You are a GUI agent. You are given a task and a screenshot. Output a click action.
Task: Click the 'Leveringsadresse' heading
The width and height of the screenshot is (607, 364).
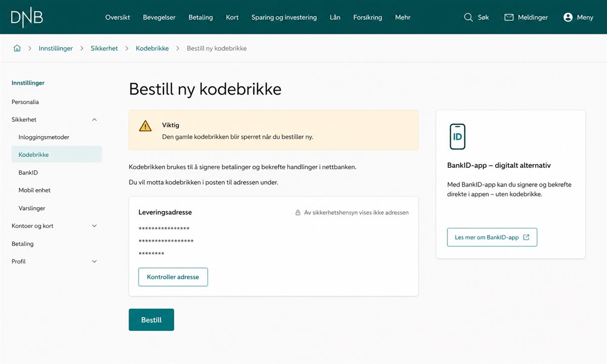165,212
